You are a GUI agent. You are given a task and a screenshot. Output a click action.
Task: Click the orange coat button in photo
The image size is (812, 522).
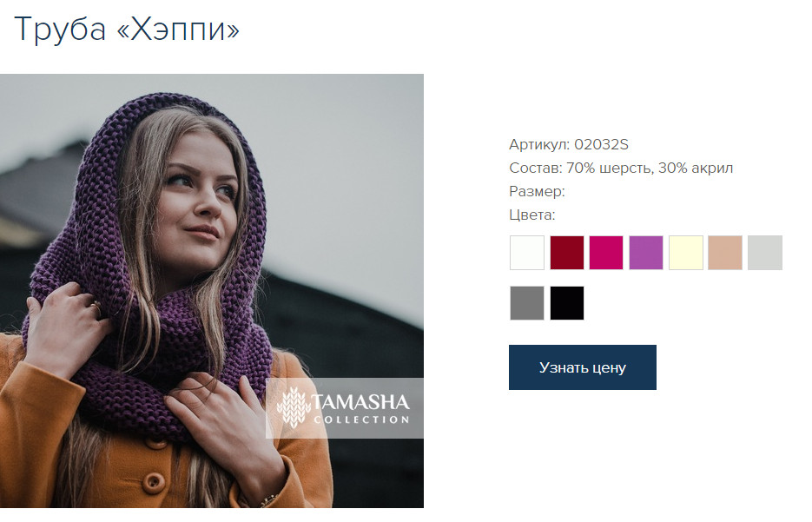pos(155,481)
